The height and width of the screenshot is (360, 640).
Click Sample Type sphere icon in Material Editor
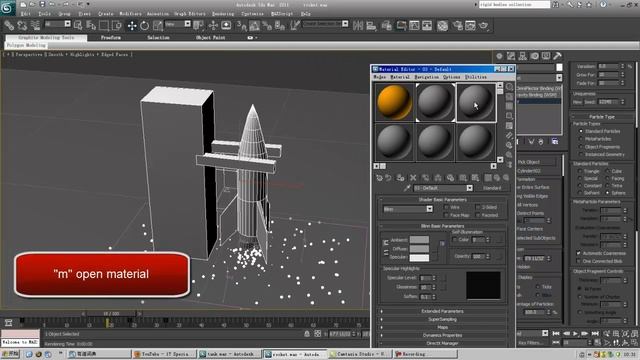pyautogui.click(x=509, y=87)
